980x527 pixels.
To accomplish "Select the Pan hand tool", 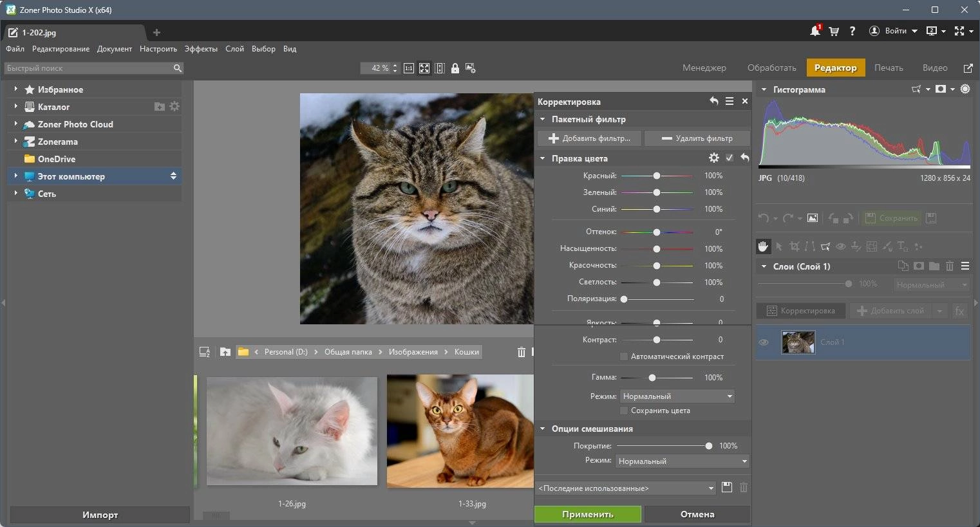I will [763, 246].
